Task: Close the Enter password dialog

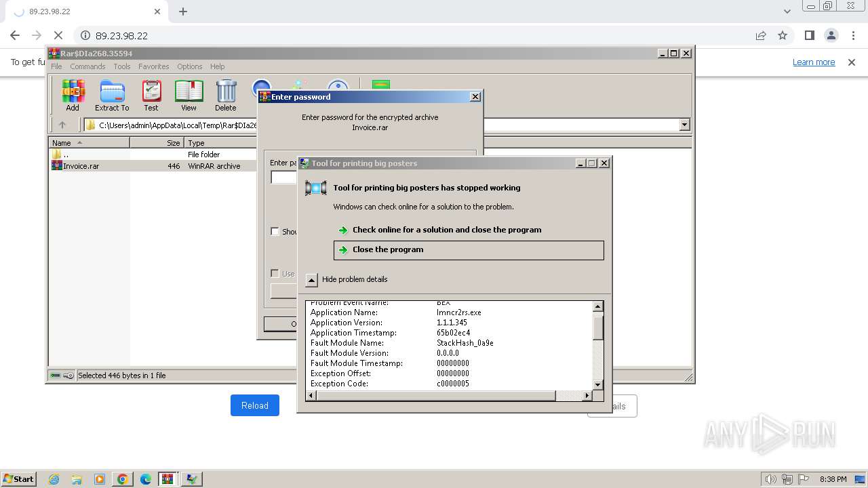Action: (475, 97)
